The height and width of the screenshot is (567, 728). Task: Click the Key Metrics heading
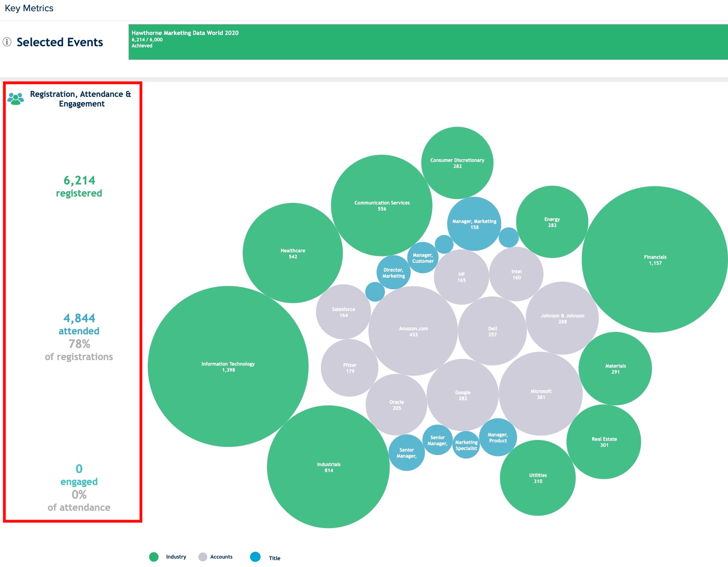[x=29, y=8]
